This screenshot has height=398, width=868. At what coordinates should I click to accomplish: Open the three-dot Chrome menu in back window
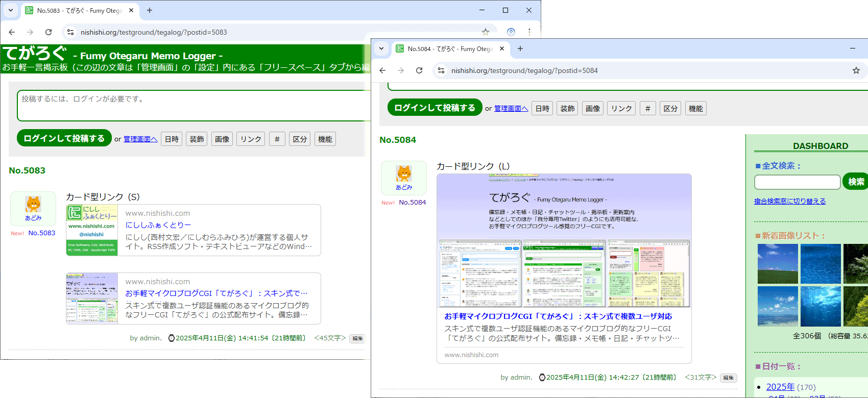529,32
